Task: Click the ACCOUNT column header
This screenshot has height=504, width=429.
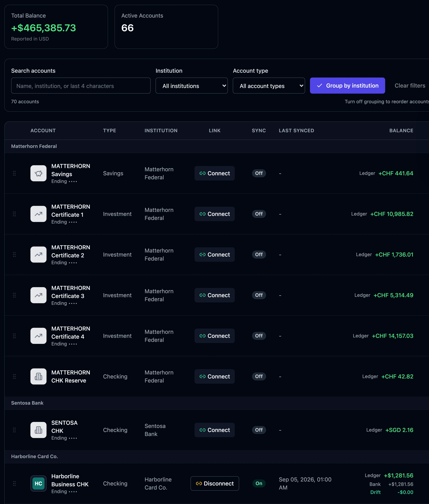Action: click(x=43, y=131)
